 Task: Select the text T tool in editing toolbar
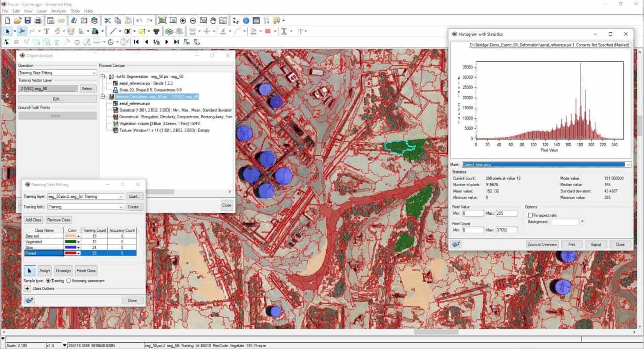point(46,31)
